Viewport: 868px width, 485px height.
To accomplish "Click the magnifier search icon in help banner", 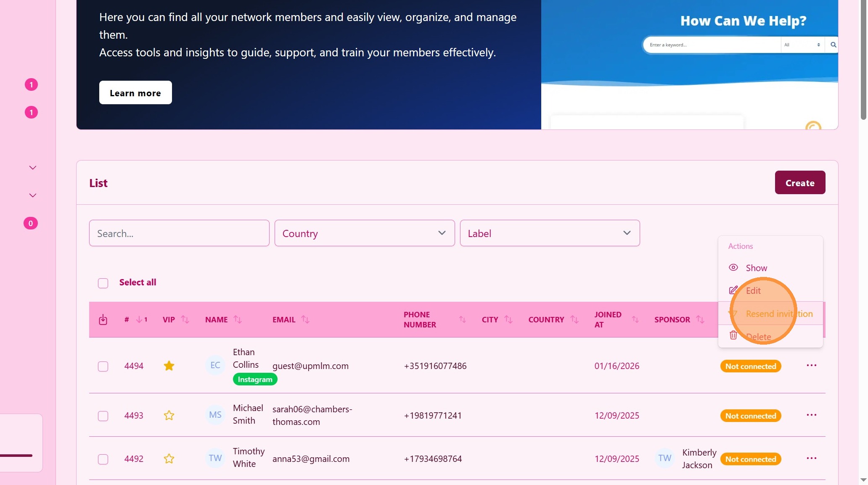I will (x=833, y=45).
